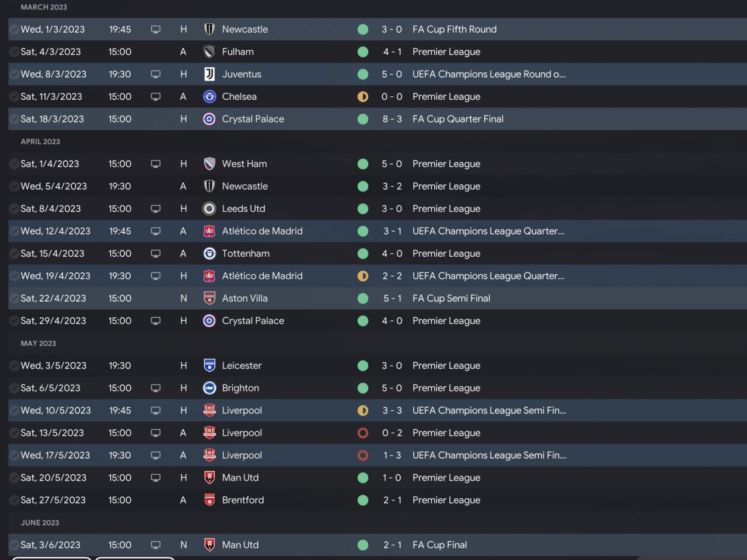Click the TV broadcast icon on the Leeds Utd row

pyautogui.click(x=156, y=209)
